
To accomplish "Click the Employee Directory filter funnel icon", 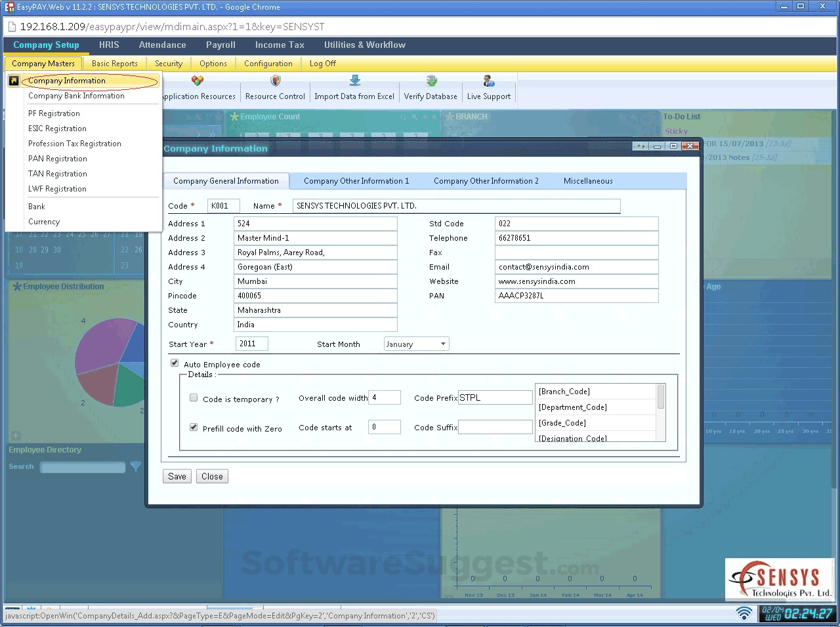I will click(136, 467).
